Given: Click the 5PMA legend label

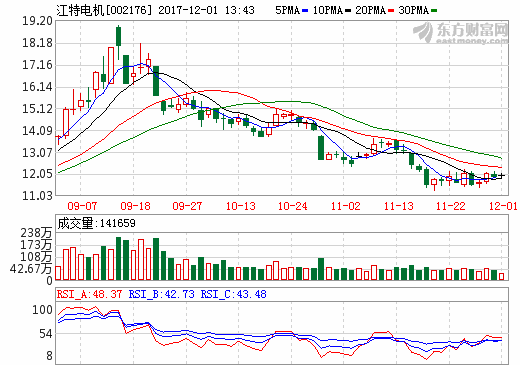Looking at the screenshot, I should (288, 10).
